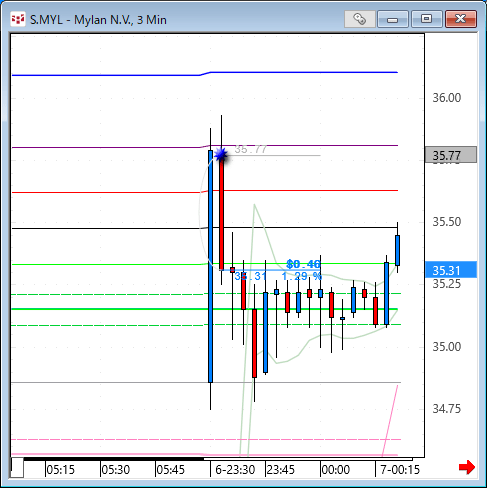Click the chart link chain icon
Viewport: 487px width, 488px height.
click(360, 19)
